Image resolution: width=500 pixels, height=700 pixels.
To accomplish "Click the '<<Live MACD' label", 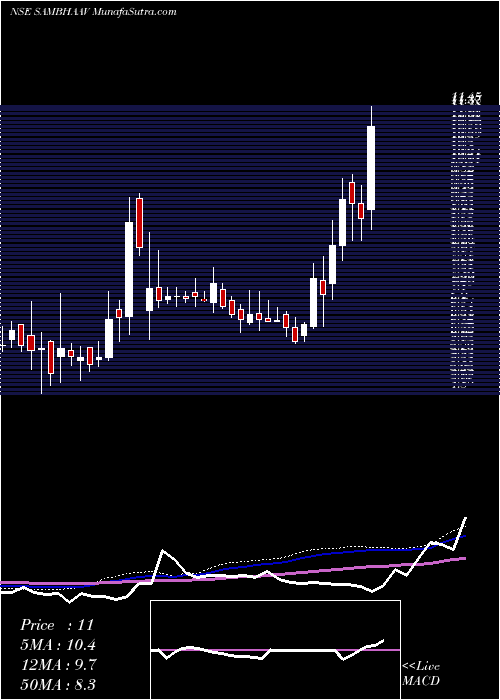I will [421, 673].
